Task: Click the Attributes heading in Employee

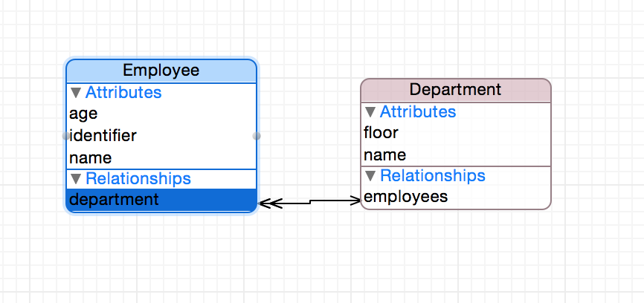Action: [123, 93]
